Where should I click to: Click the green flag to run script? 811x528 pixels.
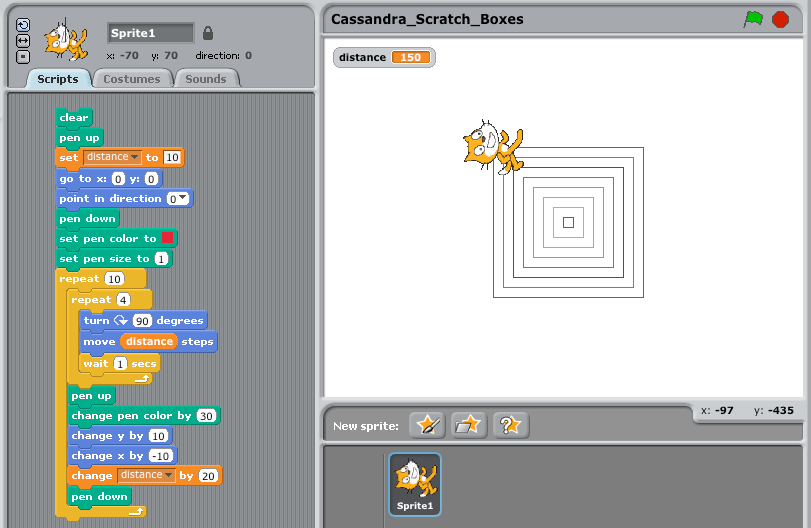point(753,19)
